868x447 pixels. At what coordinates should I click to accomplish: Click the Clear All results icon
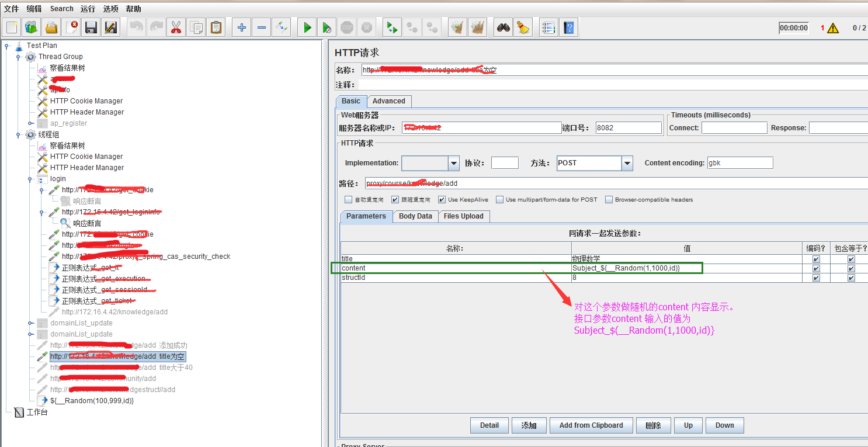(x=478, y=27)
